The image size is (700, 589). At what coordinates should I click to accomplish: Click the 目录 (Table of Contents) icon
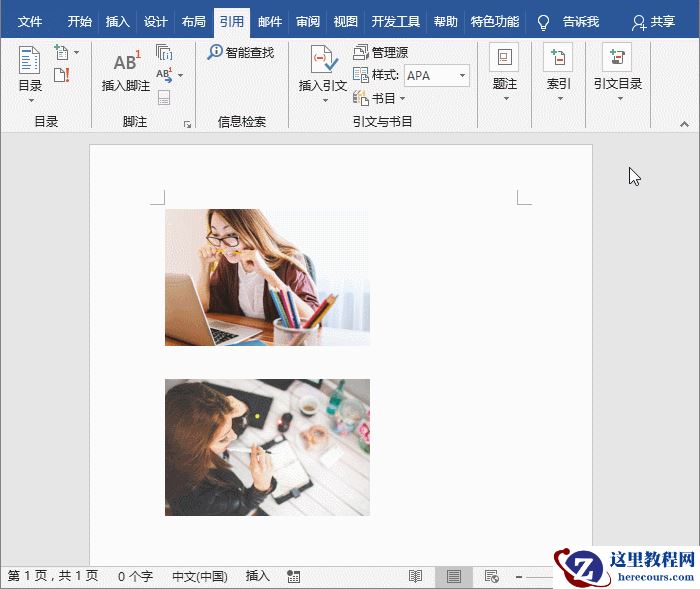[30, 64]
